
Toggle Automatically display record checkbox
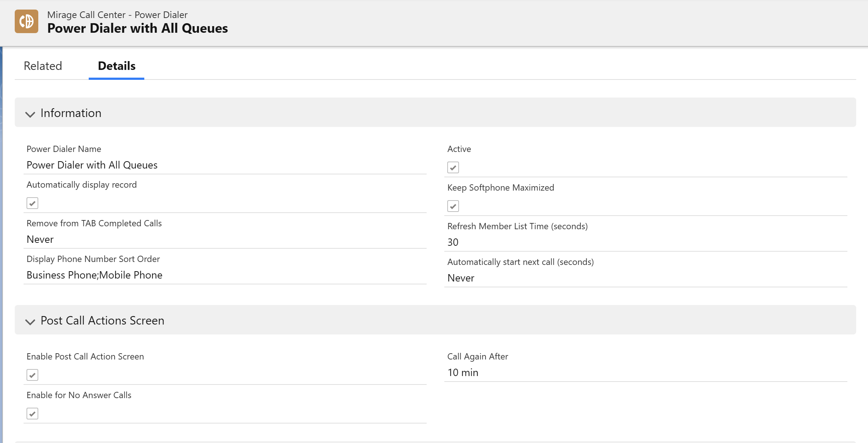click(x=32, y=203)
